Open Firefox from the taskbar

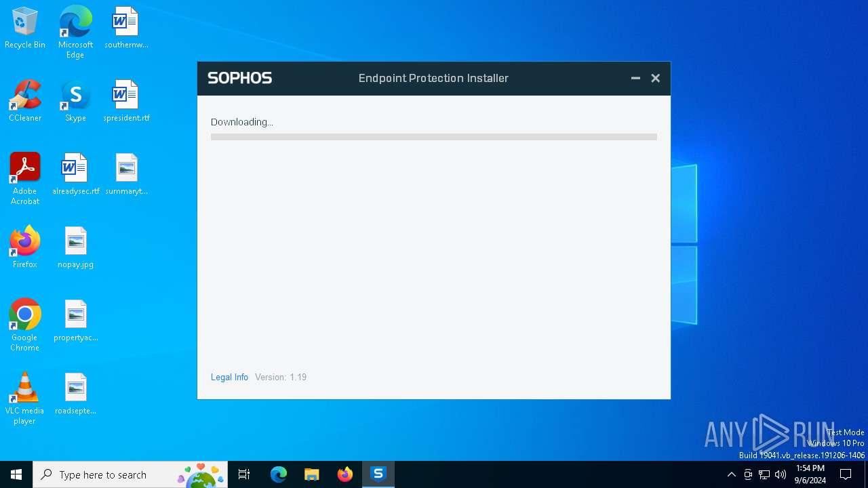(345, 474)
